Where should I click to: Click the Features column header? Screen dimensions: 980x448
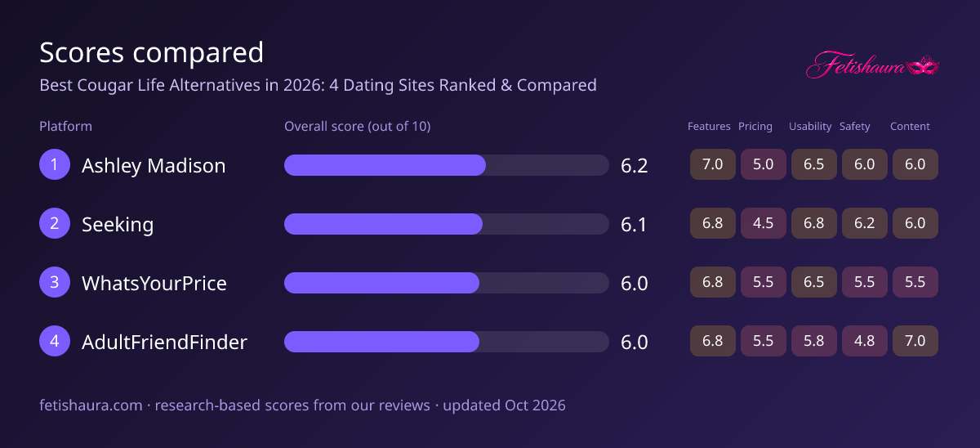(x=709, y=126)
